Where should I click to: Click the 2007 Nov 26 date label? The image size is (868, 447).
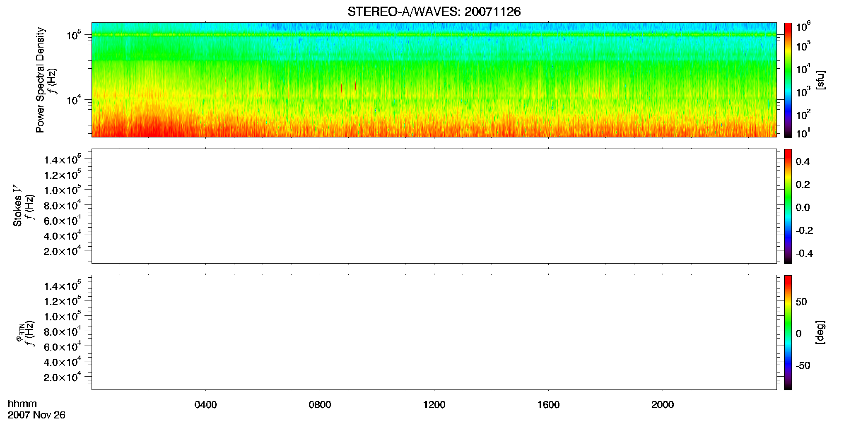point(36,415)
